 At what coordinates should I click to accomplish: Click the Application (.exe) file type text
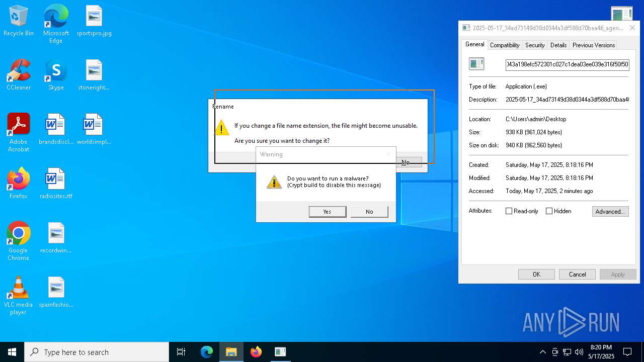tap(526, 86)
